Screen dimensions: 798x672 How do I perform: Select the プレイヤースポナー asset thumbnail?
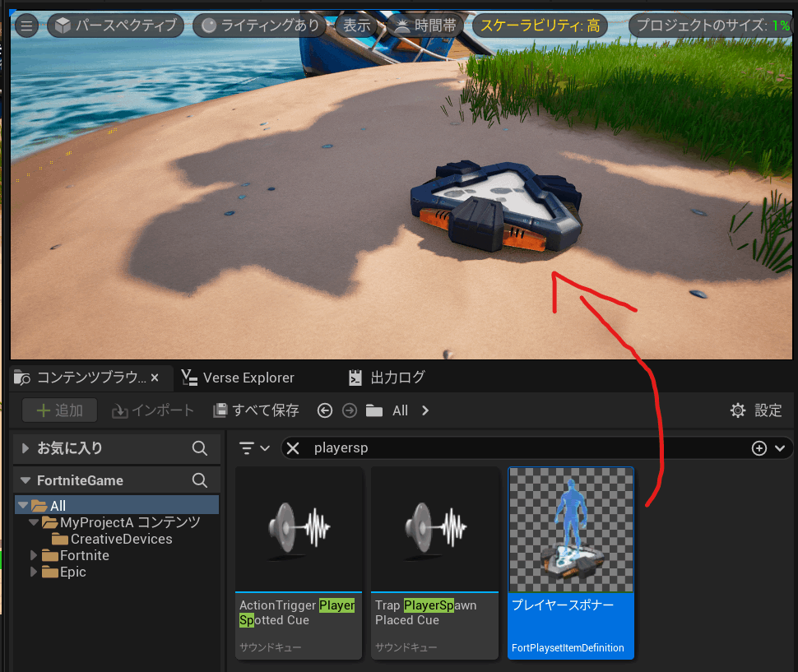pyautogui.click(x=571, y=530)
